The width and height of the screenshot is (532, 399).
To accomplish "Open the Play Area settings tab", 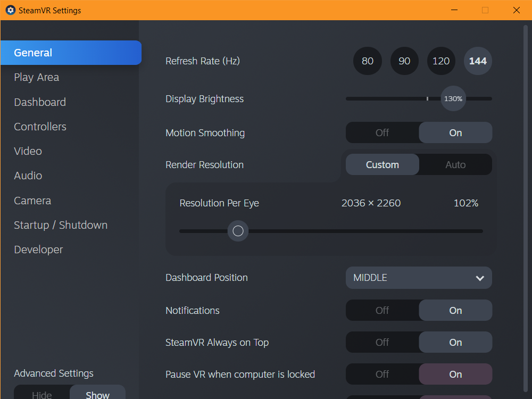I will click(37, 78).
